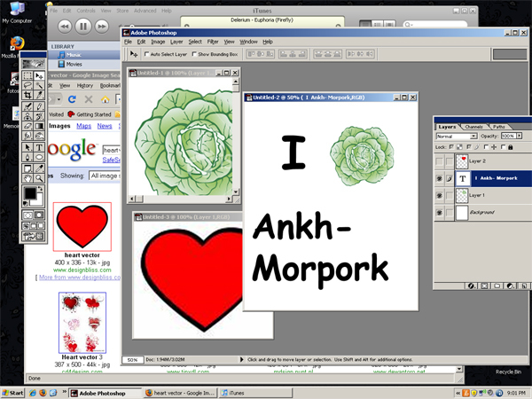Switch to the Channels tab
Image resolution: width=532 pixels, height=399 pixels.
[x=474, y=127]
